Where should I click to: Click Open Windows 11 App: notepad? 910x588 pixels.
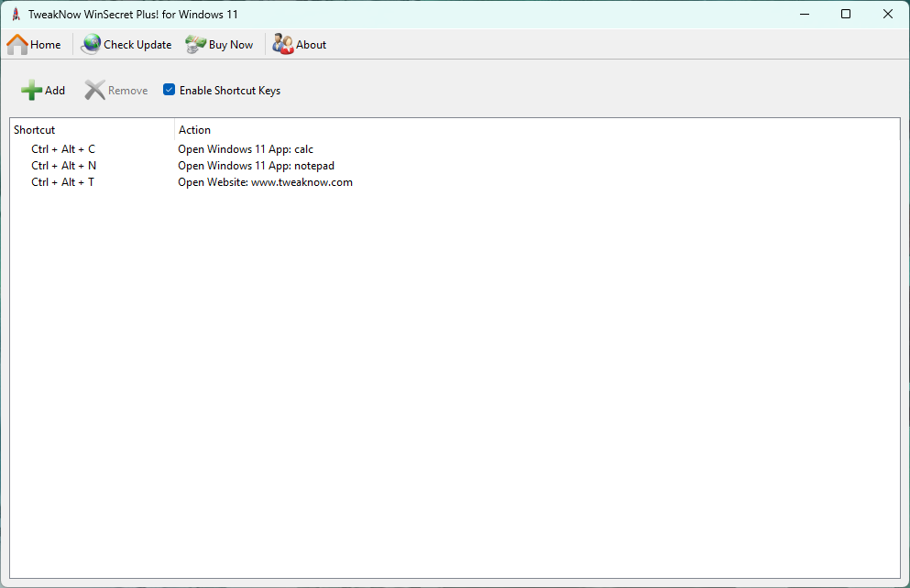[x=256, y=166]
